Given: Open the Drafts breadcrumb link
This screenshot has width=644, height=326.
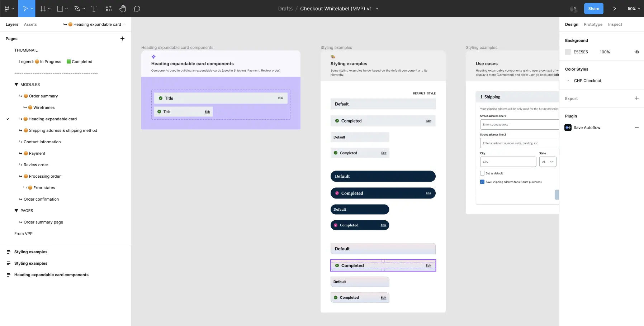Looking at the screenshot, I should coord(285,8).
